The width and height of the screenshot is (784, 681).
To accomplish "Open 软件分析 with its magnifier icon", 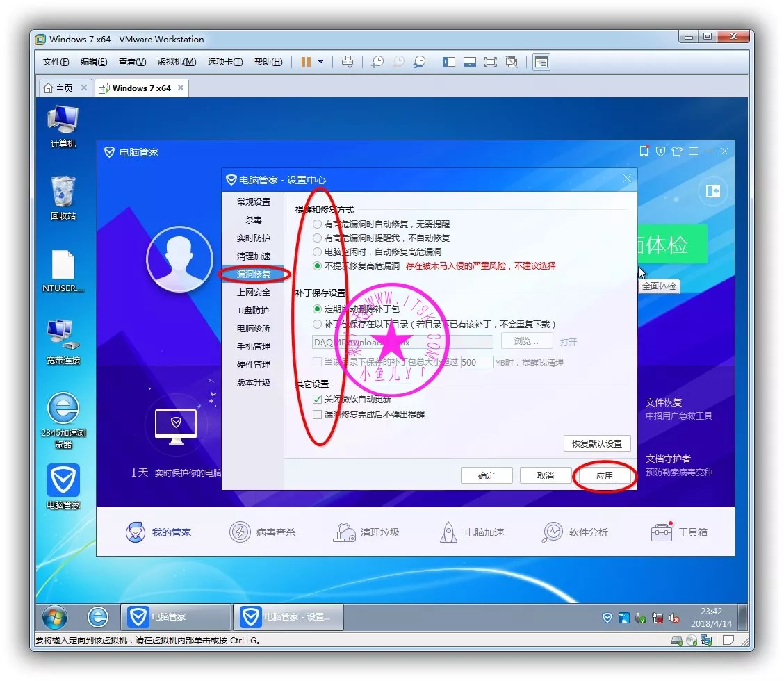I will coord(553,531).
